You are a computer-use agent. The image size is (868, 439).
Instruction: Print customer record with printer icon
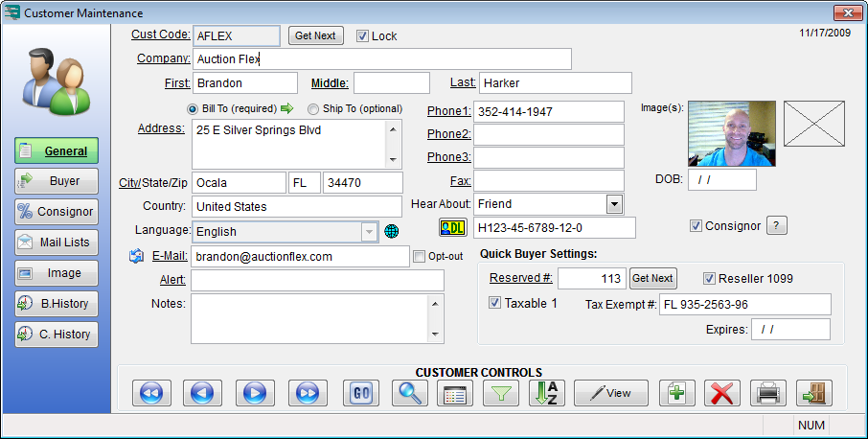[768, 394]
